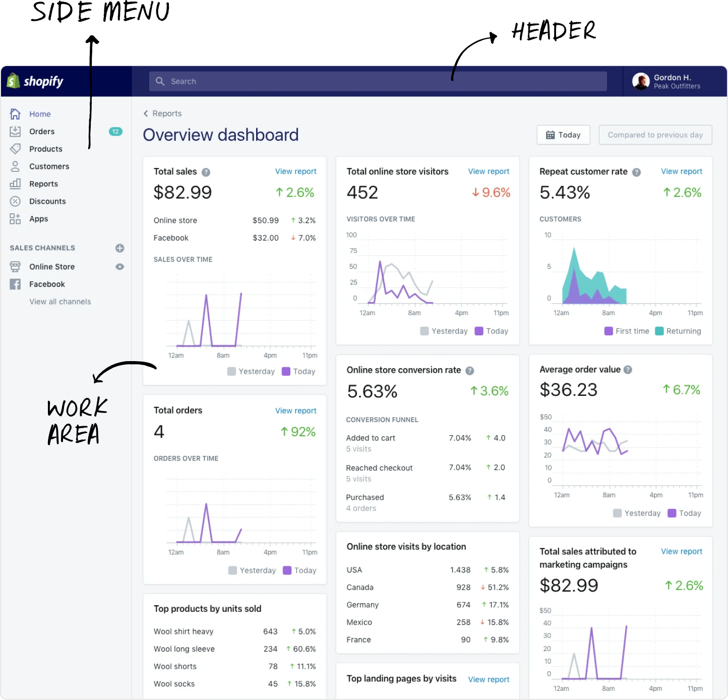Screen dimensions: 728x700
Task: Click into the Search field
Action: (x=378, y=81)
